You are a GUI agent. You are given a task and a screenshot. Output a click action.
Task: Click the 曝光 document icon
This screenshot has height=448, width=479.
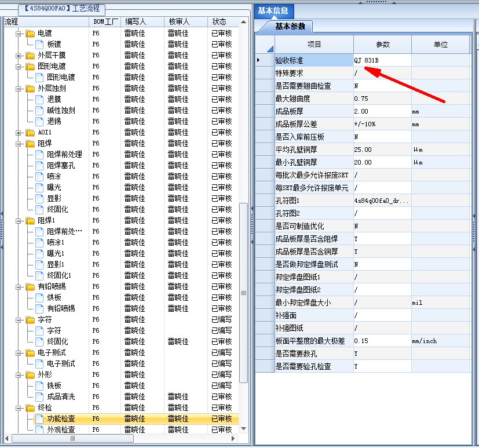(x=39, y=187)
